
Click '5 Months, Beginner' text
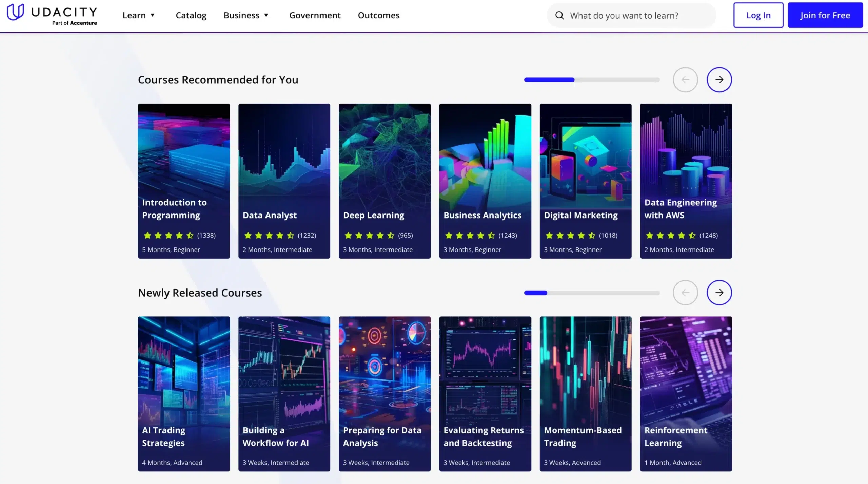171,250
